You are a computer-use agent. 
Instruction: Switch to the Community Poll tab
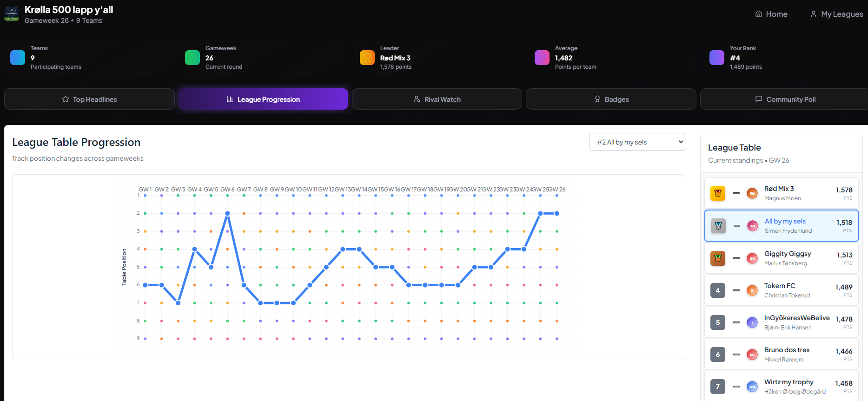click(x=785, y=99)
